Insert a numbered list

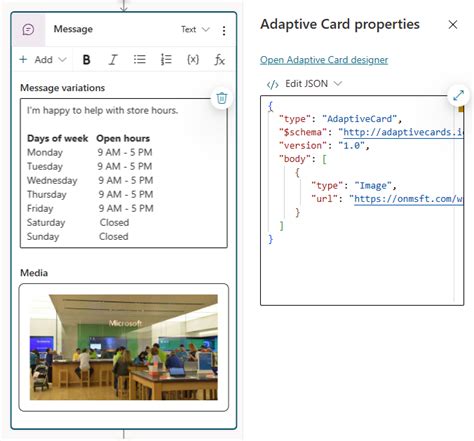tap(166, 60)
